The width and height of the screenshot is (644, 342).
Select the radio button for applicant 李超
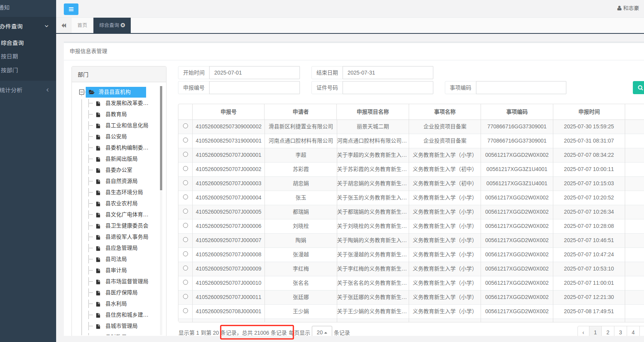(185, 154)
